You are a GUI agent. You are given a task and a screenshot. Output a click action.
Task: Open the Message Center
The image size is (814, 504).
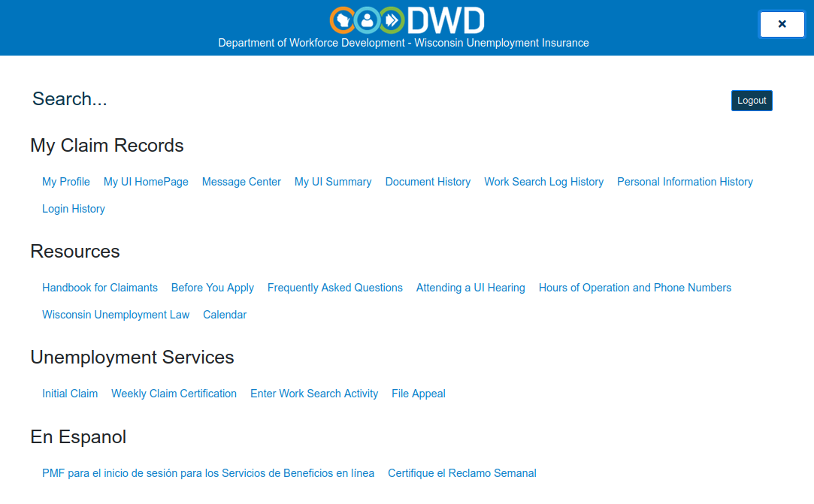[241, 182]
